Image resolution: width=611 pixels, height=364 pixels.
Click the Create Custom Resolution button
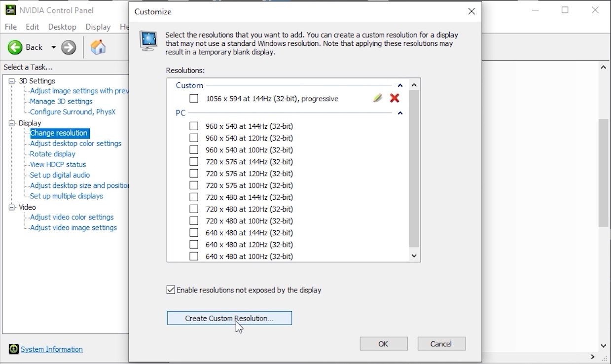pyautogui.click(x=229, y=318)
